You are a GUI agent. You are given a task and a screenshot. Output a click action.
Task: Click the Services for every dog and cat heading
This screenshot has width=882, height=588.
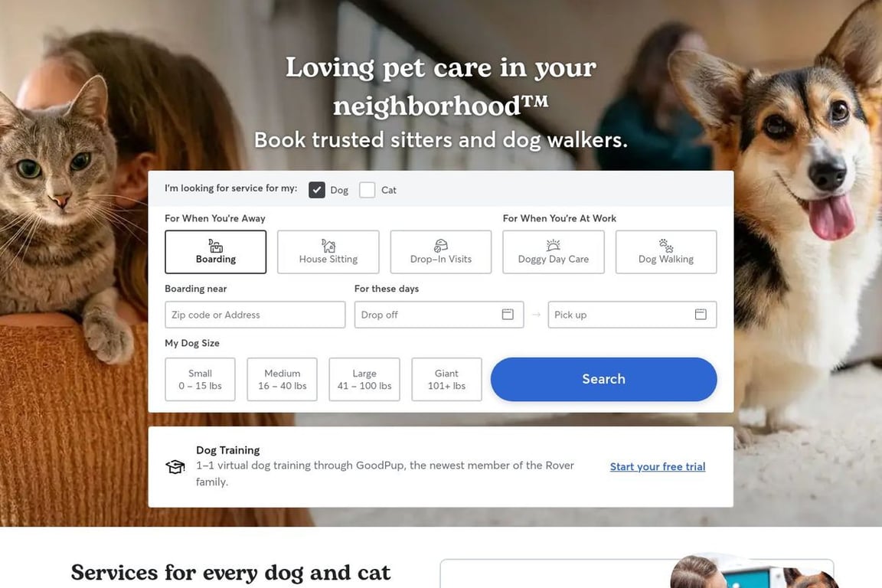pos(230,573)
